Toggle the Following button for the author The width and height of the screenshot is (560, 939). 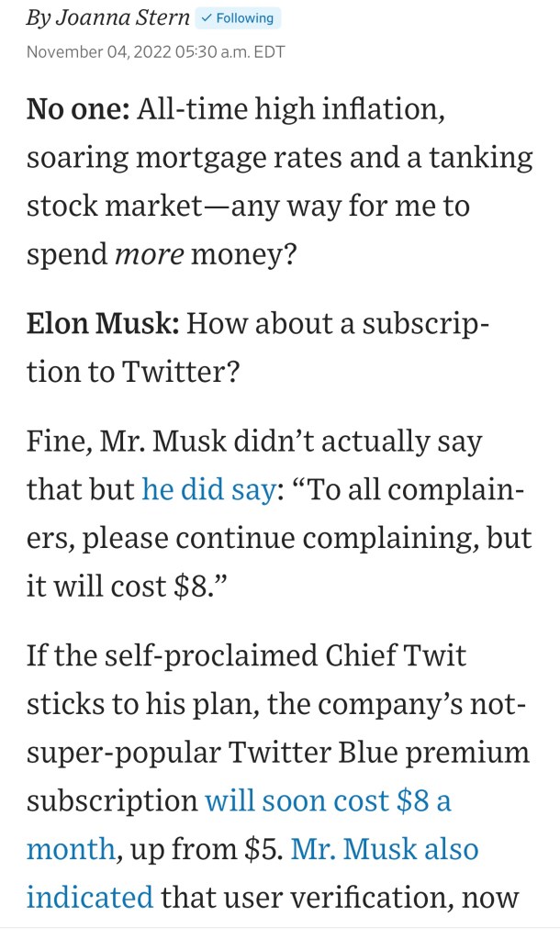point(239,18)
